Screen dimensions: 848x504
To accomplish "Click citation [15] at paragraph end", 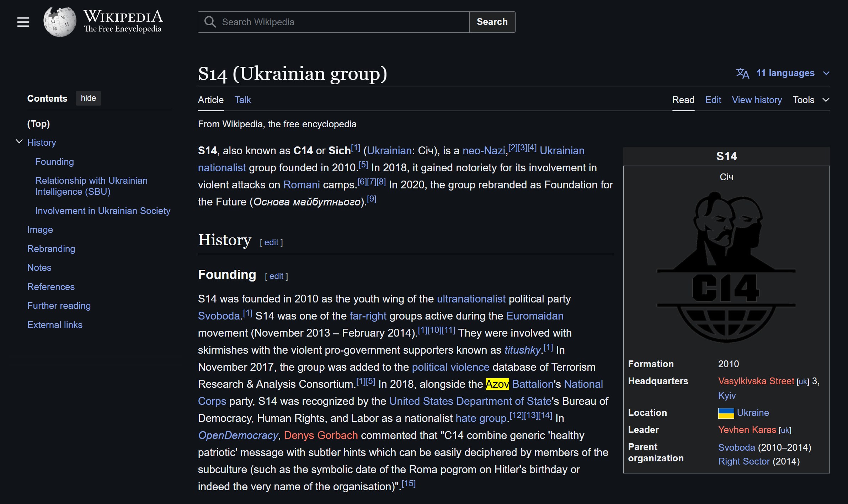I will tap(409, 484).
